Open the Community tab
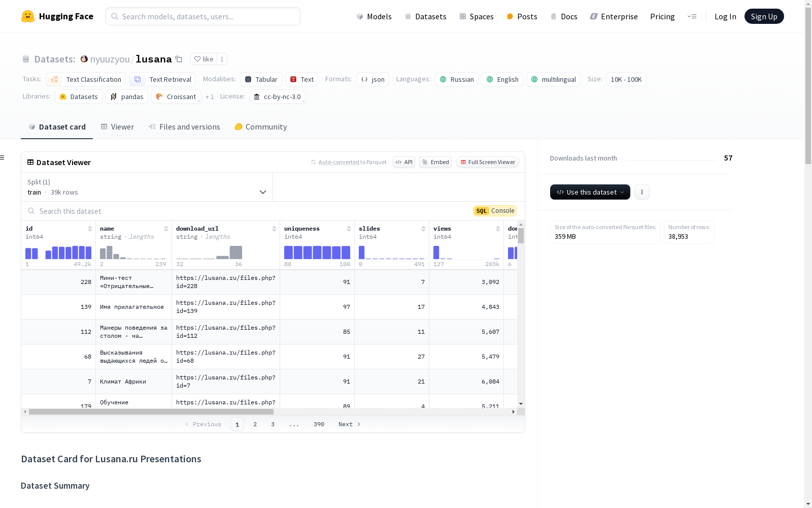 click(261, 127)
